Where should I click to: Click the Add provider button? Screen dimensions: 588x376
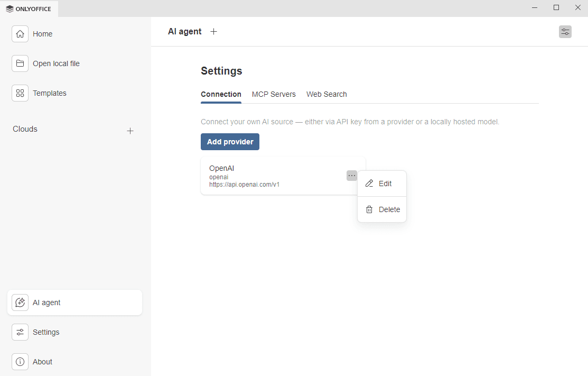click(x=230, y=142)
